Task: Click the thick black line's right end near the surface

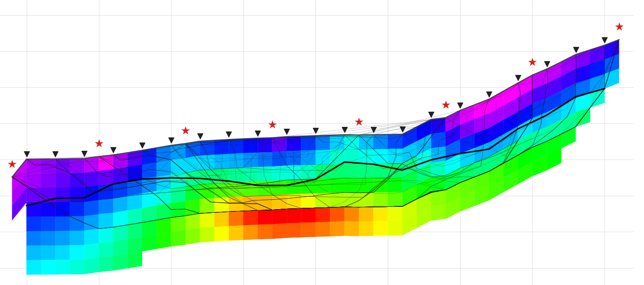Action: click(604, 89)
